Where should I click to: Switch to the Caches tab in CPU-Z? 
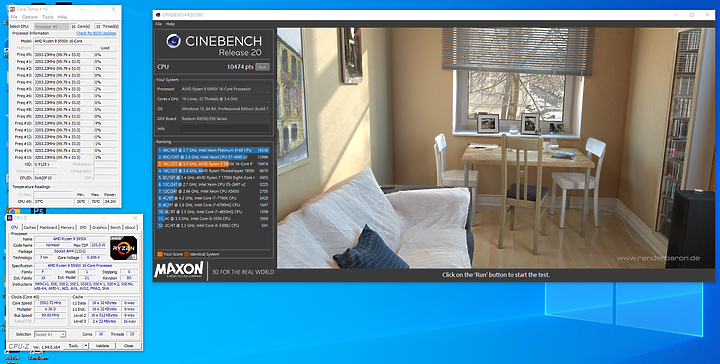tap(30, 227)
